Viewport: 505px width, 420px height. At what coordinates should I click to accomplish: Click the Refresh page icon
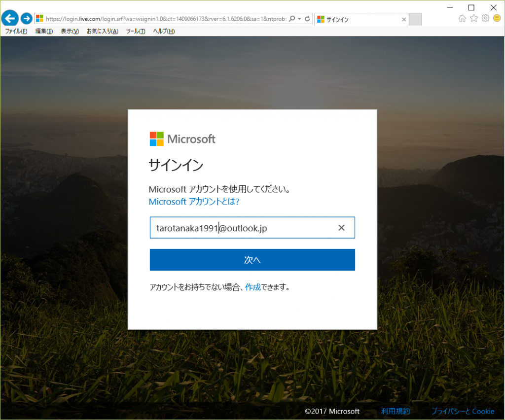click(x=307, y=19)
